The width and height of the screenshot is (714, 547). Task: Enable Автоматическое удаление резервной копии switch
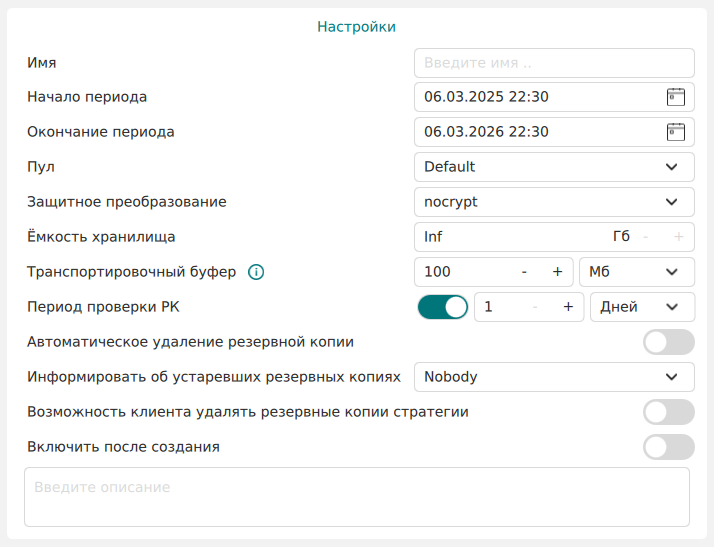click(668, 342)
